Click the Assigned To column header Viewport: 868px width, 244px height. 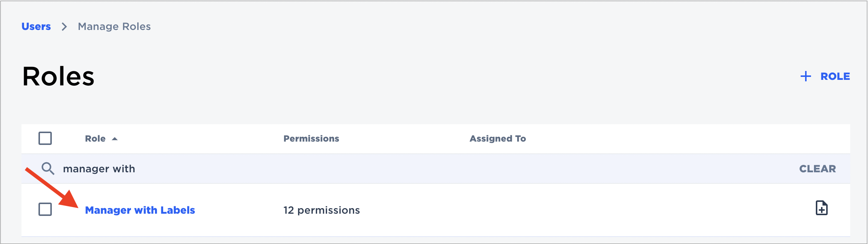498,139
